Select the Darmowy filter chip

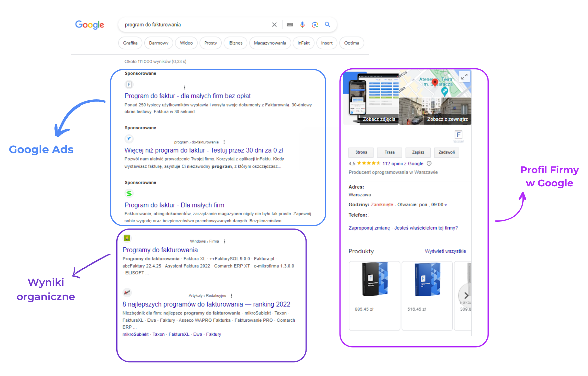159,43
